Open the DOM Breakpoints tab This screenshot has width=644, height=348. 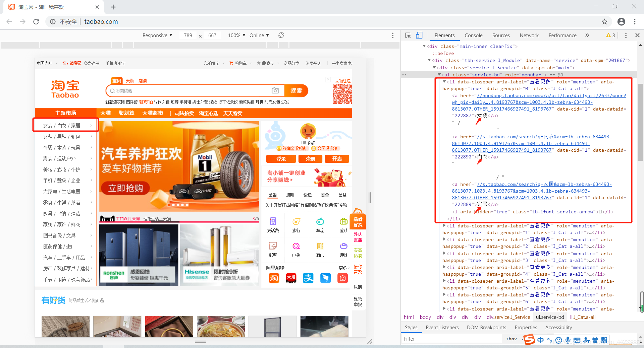(x=486, y=328)
